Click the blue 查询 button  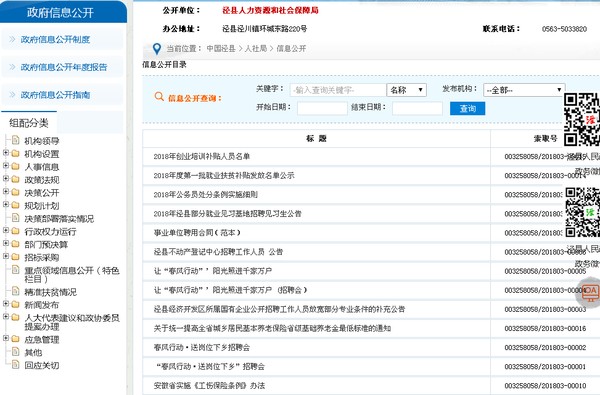coord(467,108)
